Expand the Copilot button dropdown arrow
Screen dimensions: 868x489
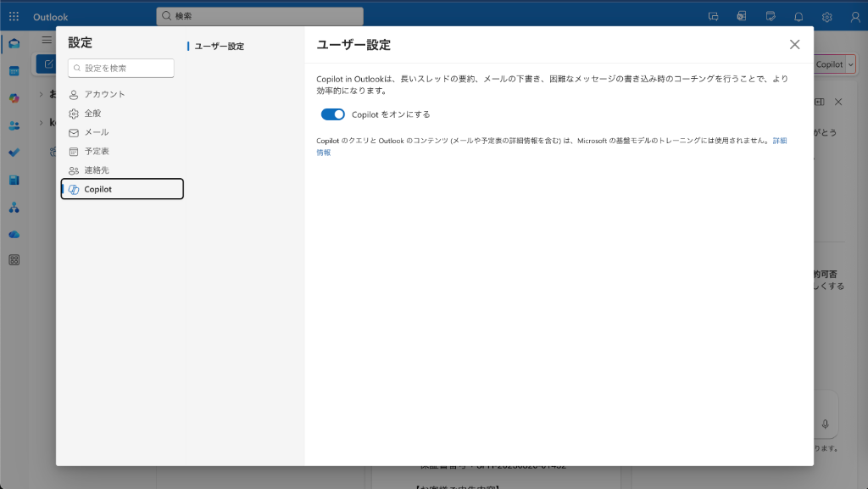click(850, 64)
